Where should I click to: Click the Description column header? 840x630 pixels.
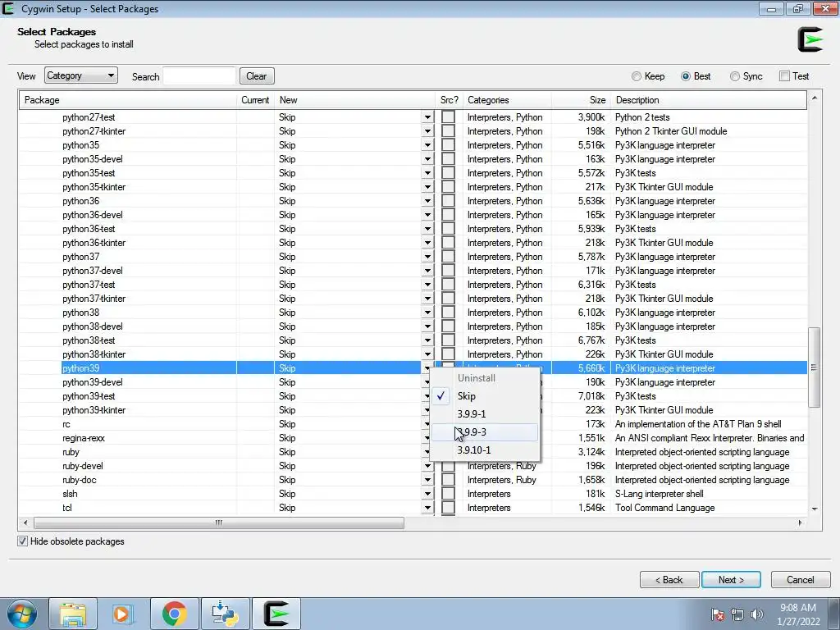[x=708, y=100]
